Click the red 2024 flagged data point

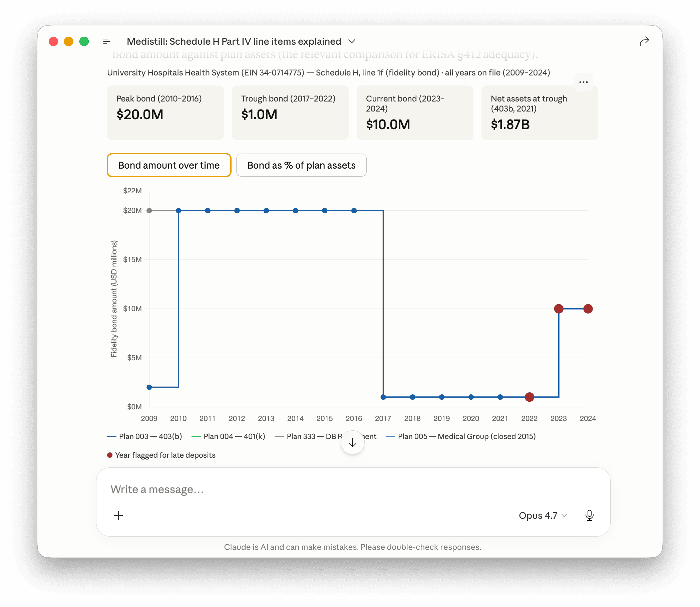pos(588,309)
